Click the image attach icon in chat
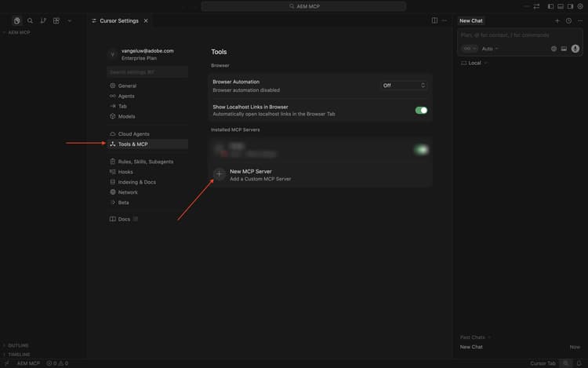 click(x=564, y=49)
